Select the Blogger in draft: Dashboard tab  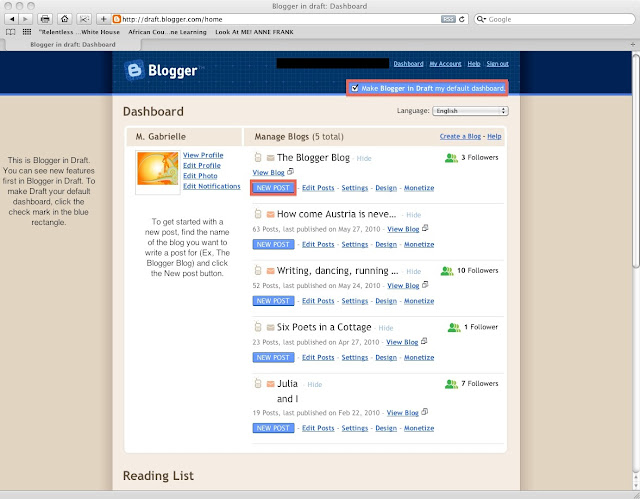tap(73, 44)
